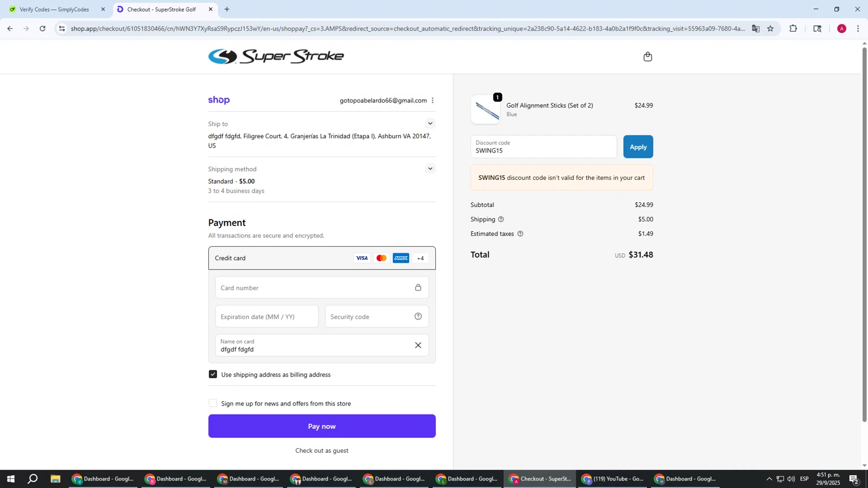The width and height of the screenshot is (868, 488).
Task: Open File Explorer from taskbar
Action: (x=56, y=479)
